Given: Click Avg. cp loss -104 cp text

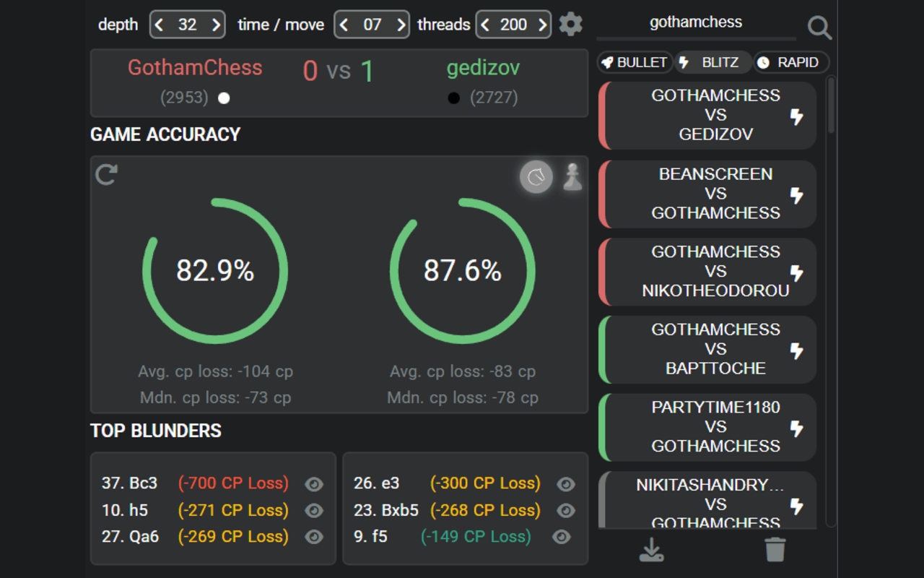Looking at the screenshot, I should [x=215, y=371].
